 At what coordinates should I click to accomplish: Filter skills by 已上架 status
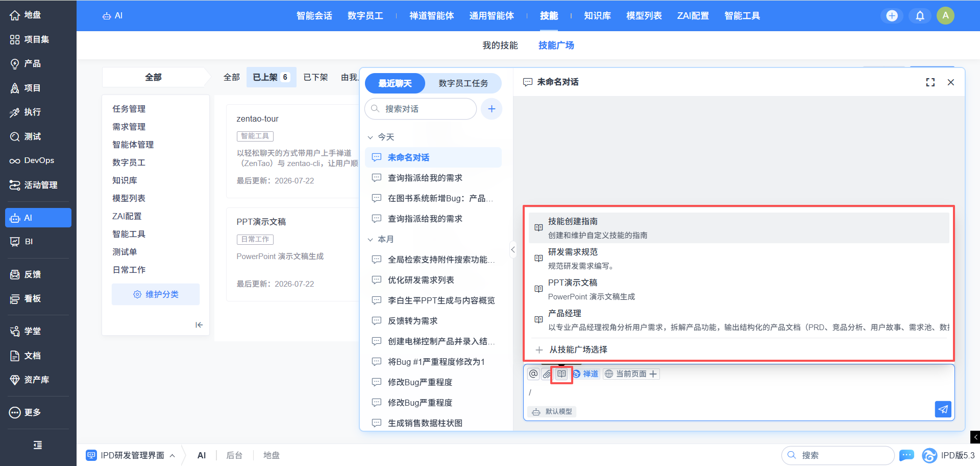click(272, 77)
